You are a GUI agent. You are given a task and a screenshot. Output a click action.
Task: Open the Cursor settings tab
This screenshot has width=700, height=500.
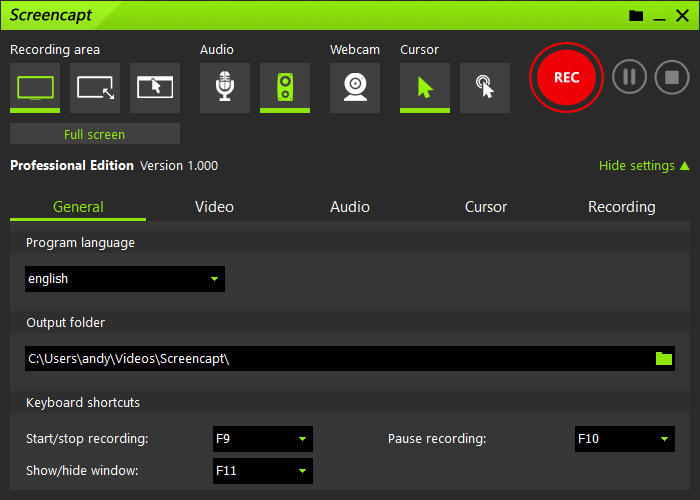tap(486, 207)
